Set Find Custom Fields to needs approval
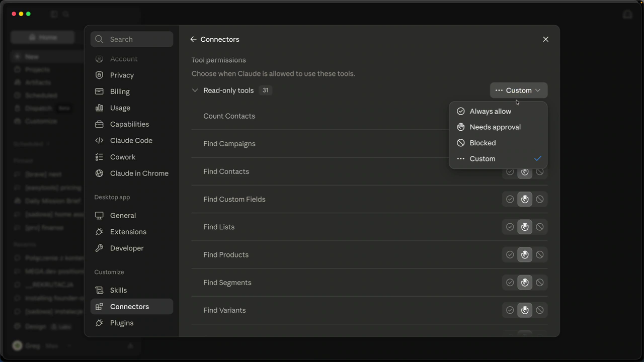This screenshot has width=644, height=362. coord(525,200)
